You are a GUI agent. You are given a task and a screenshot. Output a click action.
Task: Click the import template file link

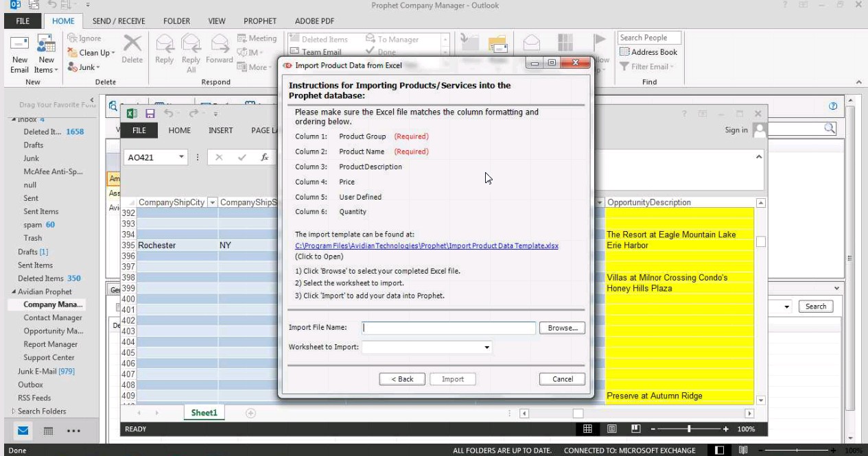pyautogui.click(x=427, y=245)
